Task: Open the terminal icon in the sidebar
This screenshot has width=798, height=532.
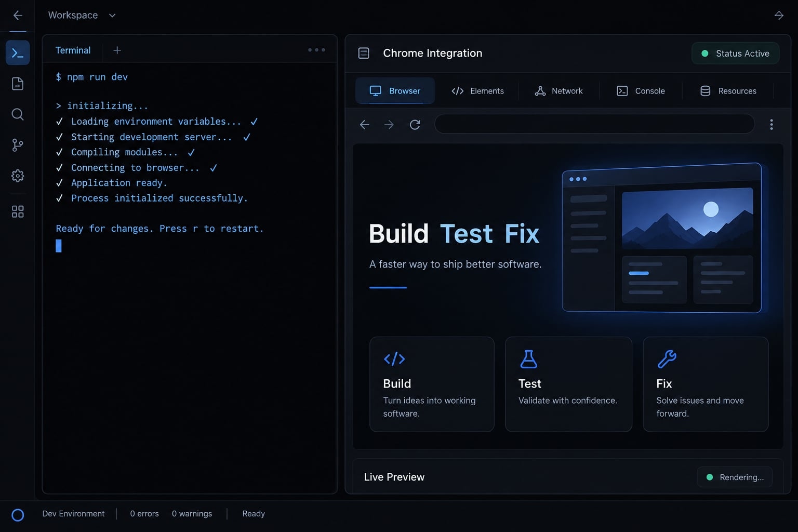Action: [x=18, y=53]
